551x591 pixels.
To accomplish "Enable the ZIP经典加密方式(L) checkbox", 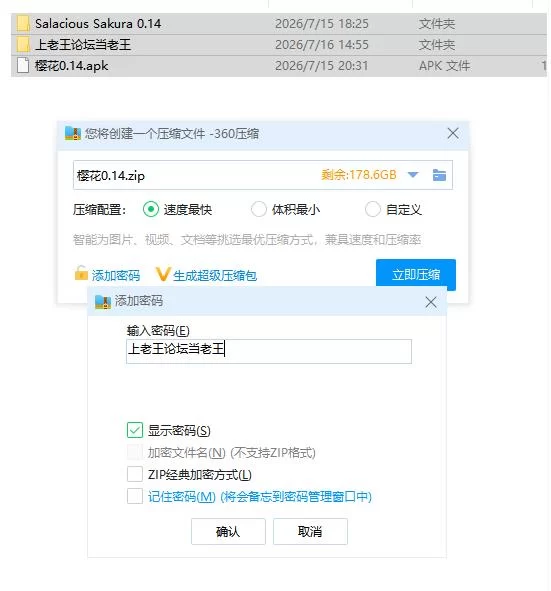I will click(x=135, y=474).
